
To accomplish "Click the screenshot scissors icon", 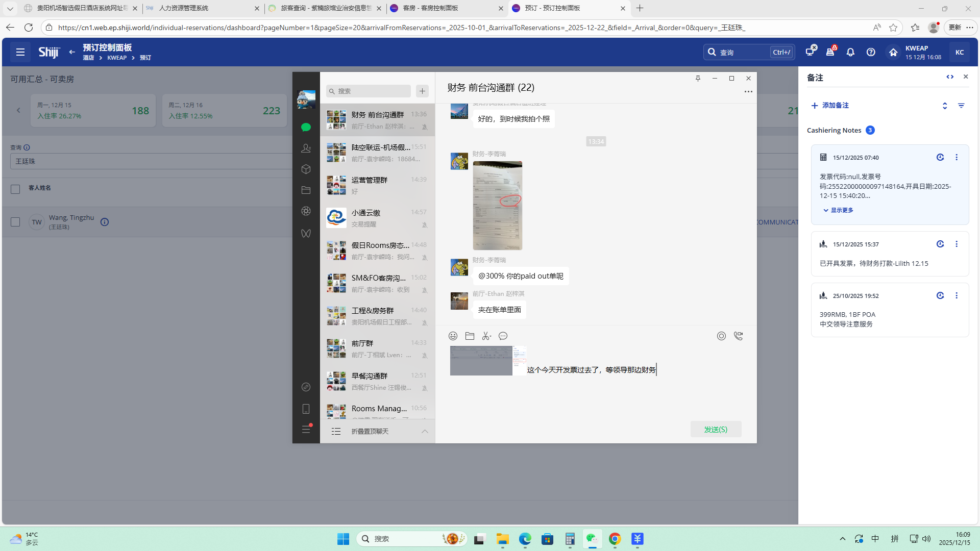I will click(486, 336).
